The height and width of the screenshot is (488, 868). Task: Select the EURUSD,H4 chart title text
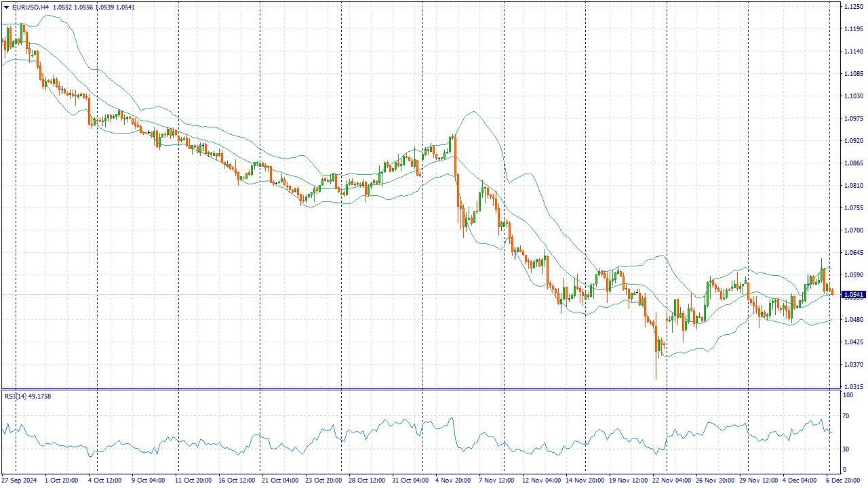[x=30, y=7]
